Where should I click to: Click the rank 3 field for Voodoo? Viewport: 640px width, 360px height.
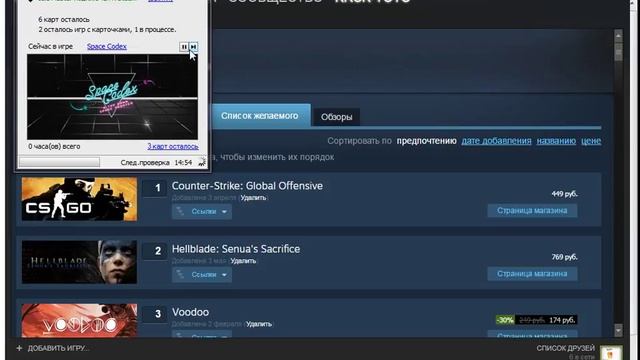(x=155, y=314)
